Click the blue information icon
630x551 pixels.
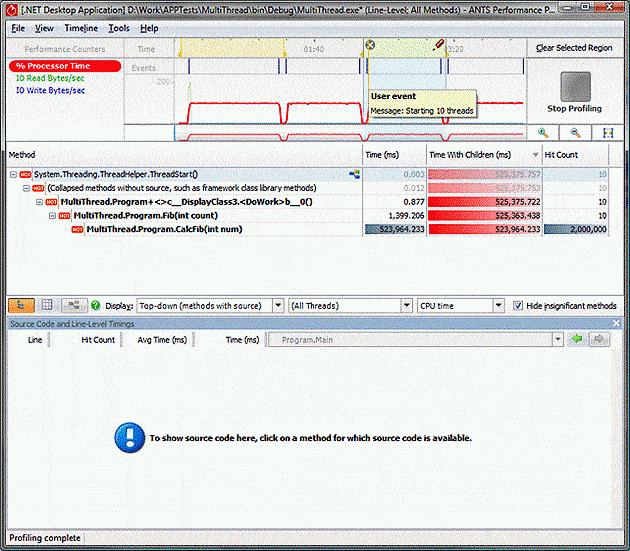point(129,438)
